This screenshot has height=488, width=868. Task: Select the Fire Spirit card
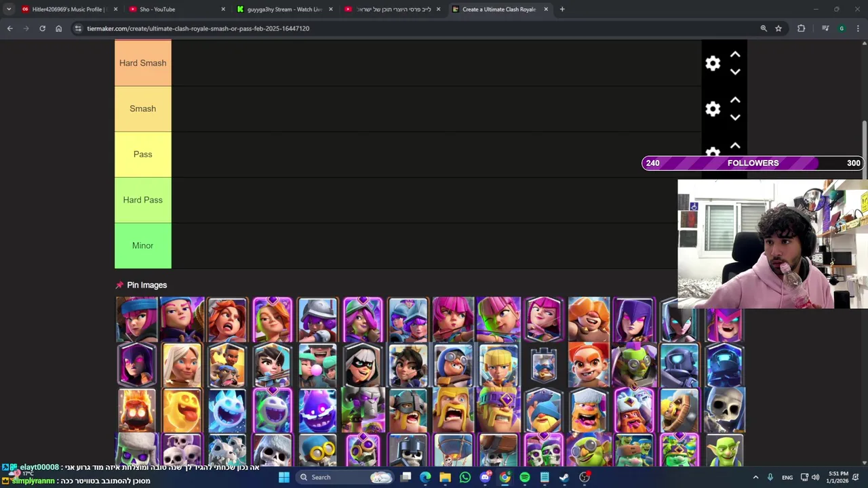[137, 410]
